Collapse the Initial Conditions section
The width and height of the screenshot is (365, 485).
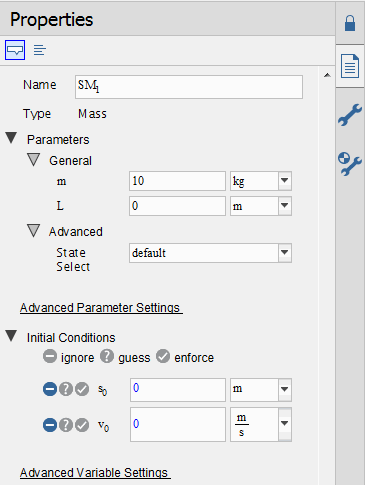point(11,336)
